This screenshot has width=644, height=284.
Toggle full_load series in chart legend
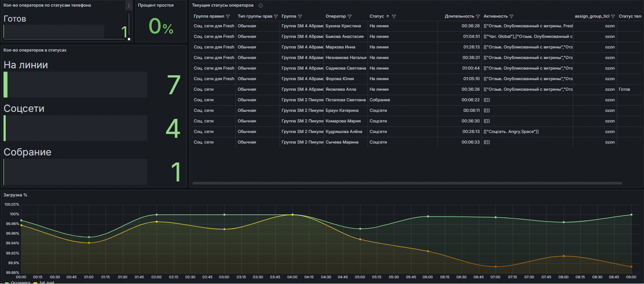tap(46, 282)
